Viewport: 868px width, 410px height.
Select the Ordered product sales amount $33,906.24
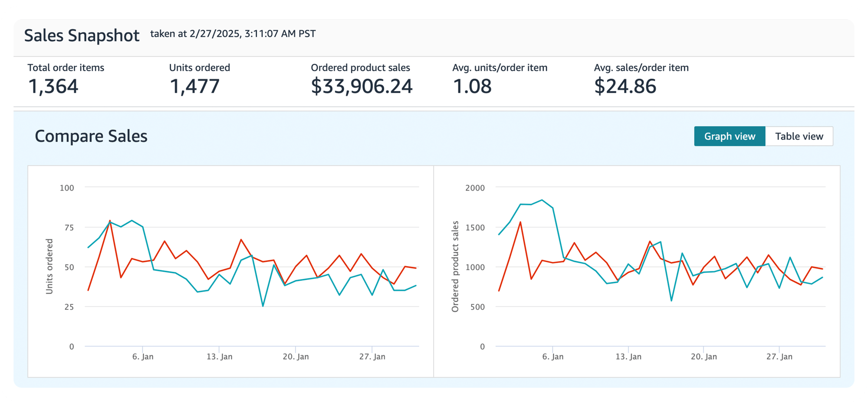[x=361, y=86]
